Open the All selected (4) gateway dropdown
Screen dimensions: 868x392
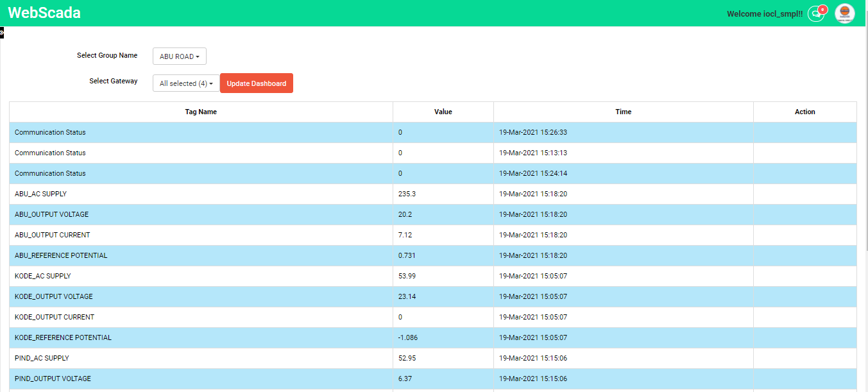pyautogui.click(x=185, y=83)
